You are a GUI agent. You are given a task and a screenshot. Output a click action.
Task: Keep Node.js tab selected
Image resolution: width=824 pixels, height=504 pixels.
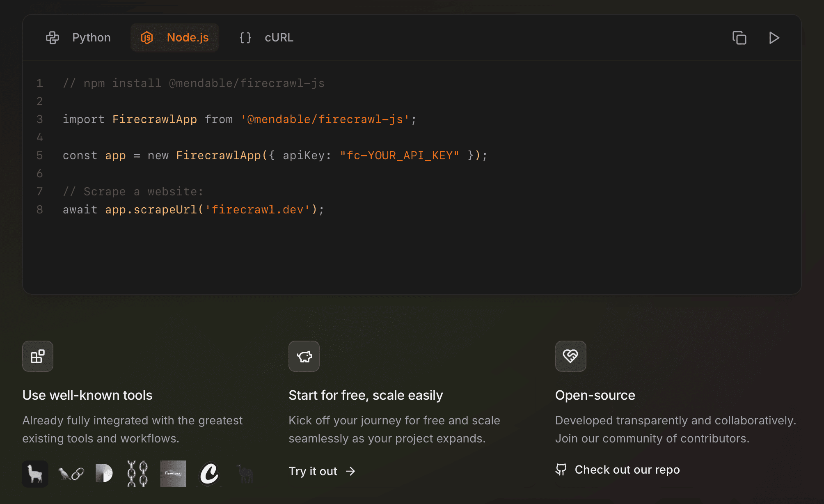pos(174,38)
